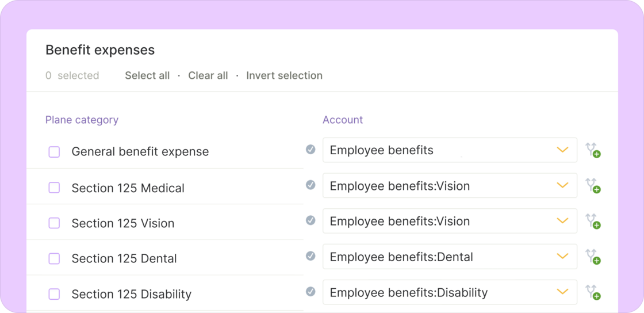The image size is (644, 313).
Task: Click Clear all
Action: pyautogui.click(x=208, y=75)
